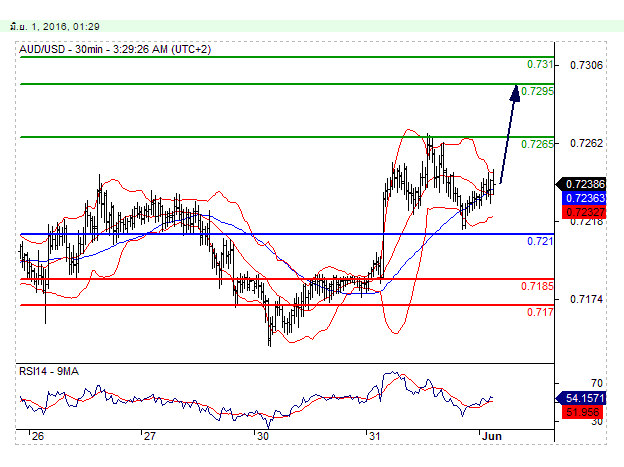Viewport: 624px width, 467px height.
Task: Click the RSI 70 level label
Action: (597, 383)
